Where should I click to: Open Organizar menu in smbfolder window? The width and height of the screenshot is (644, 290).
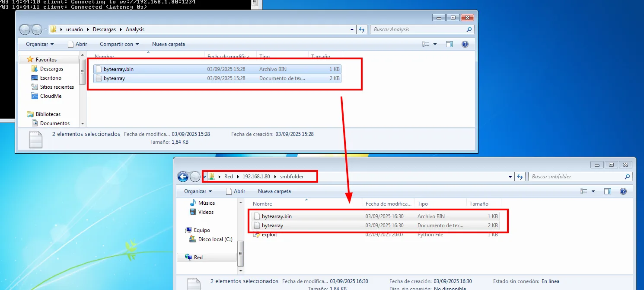click(198, 191)
